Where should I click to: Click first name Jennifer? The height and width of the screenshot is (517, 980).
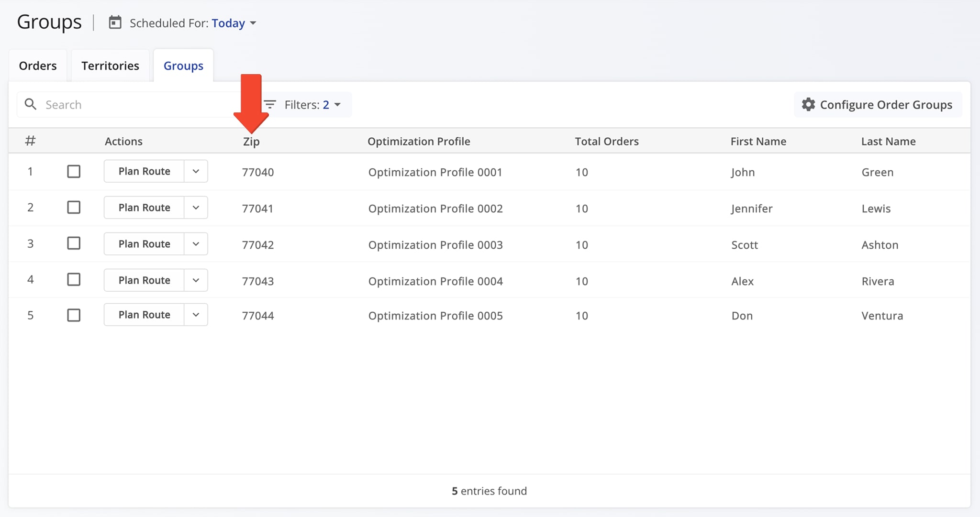click(752, 209)
